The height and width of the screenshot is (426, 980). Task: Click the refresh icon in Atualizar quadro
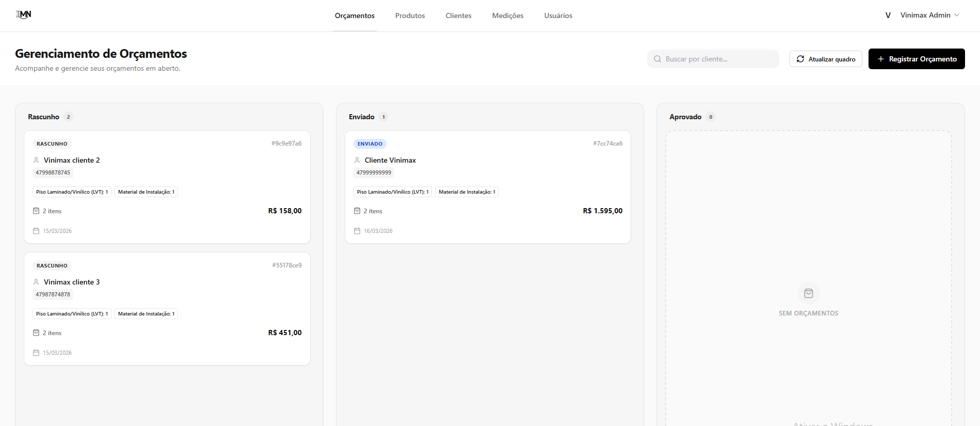click(800, 59)
